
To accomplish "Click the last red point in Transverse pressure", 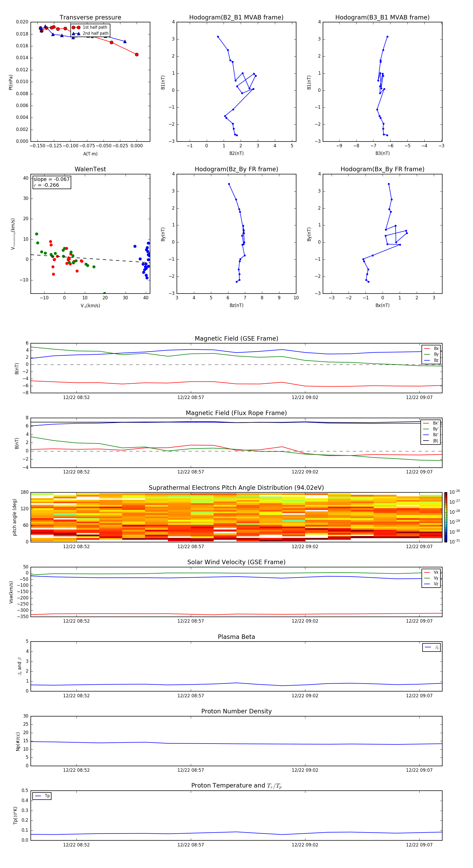I will pos(137,55).
